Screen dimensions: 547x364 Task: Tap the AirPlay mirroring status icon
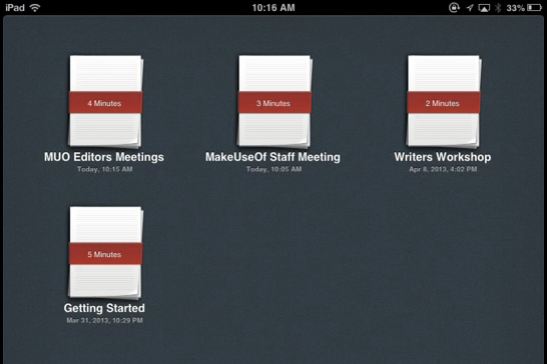coord(484,8)
